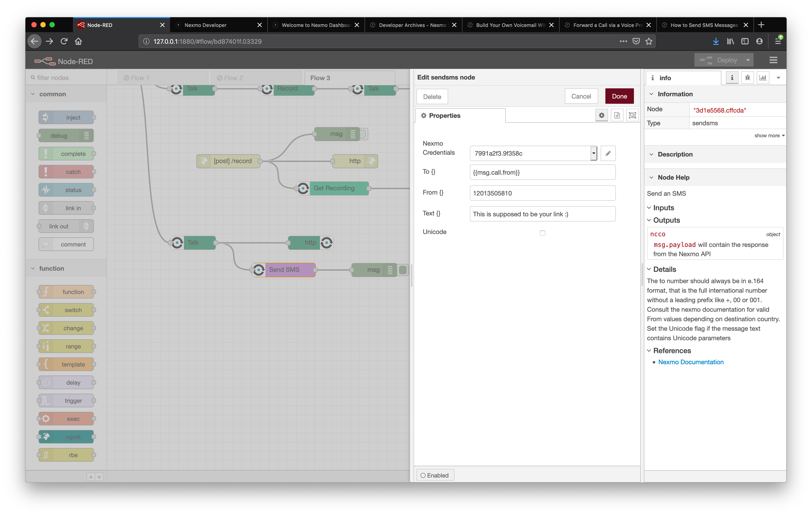The width and height of the screenshot is (812, 516).
Task: Toggle the Enabled node state button
Action: (x=435, y=475)
